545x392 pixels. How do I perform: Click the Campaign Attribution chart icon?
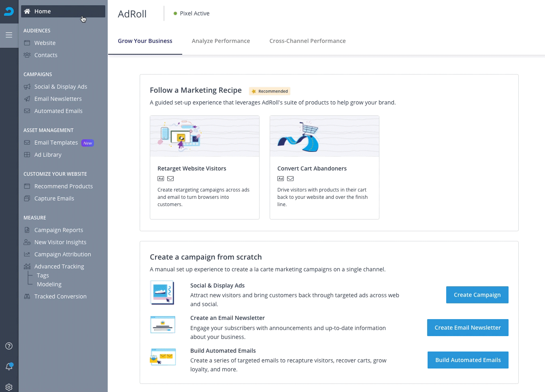coord(27,254)
